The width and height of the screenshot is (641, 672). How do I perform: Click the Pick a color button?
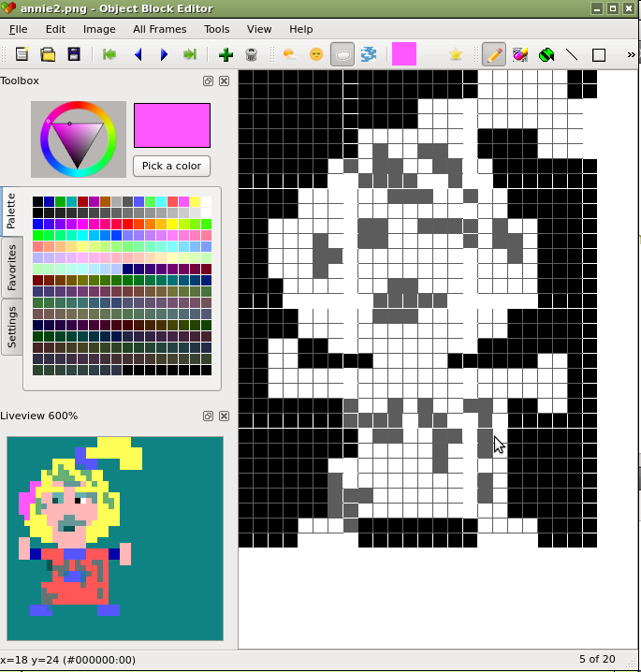pyautogui.click(x=171, y=166)
